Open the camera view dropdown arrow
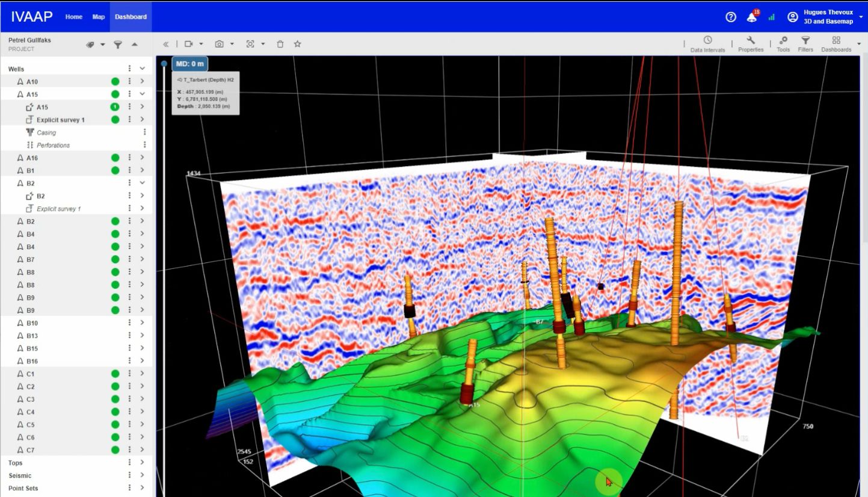Screen dimensions: 868x497 201,44
